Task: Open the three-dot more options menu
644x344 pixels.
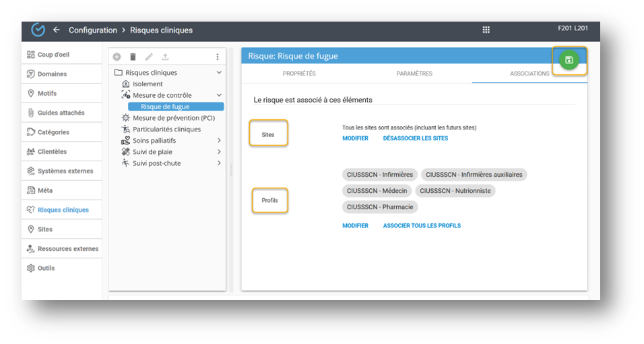Action: point(218,57)
